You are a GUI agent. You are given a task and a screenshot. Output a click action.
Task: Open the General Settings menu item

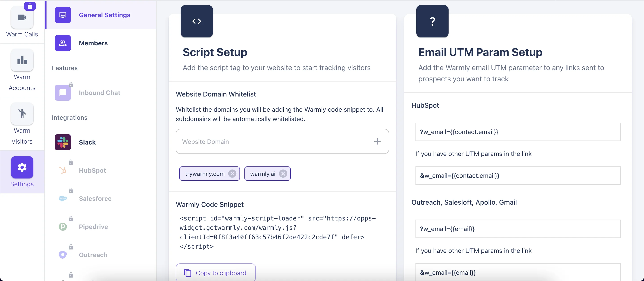(x=100, y=15)
